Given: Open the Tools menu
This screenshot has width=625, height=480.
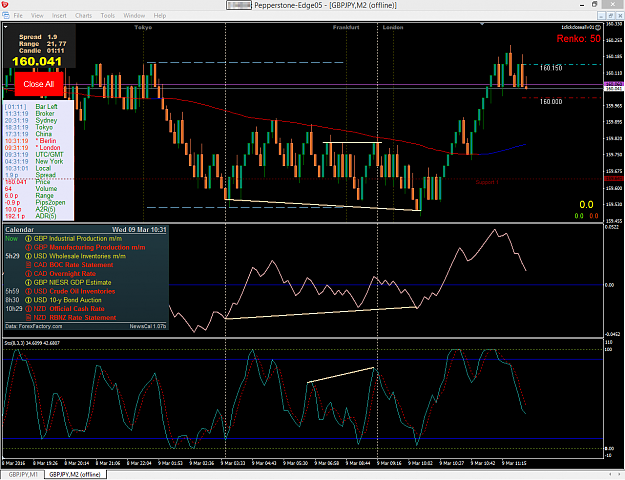Looking at the screenshot, I should pyautogui.click(x=108, y=16).
